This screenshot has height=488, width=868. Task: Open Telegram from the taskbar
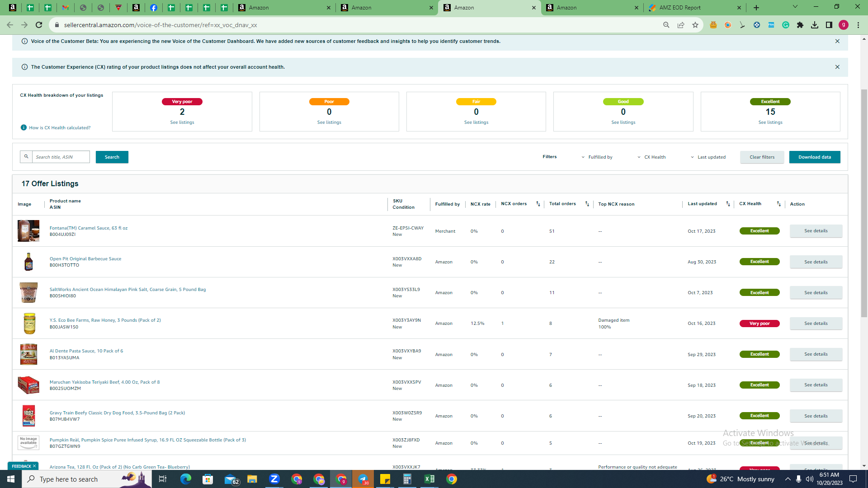point(363,479)
